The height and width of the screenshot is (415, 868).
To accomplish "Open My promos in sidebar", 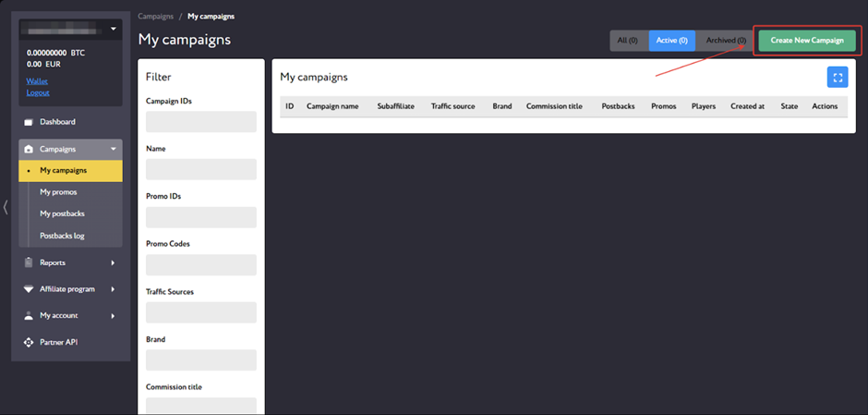I will 58,192.
